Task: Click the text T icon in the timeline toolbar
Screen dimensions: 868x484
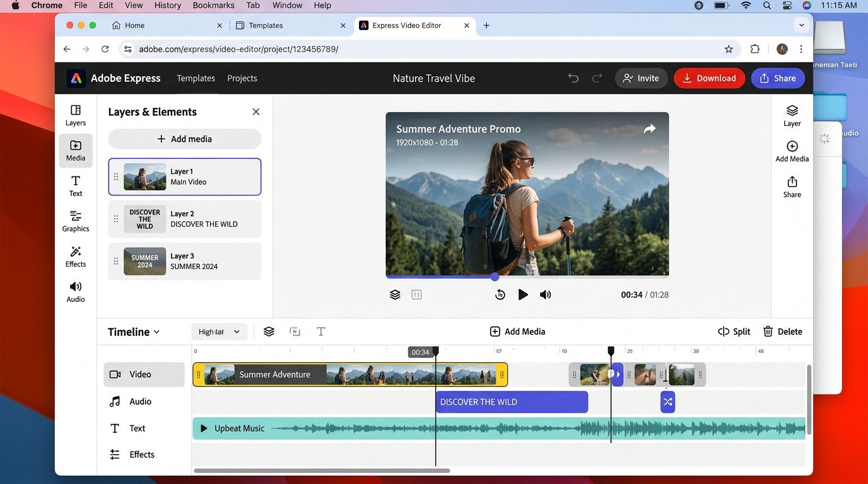Action: (320, 331)
